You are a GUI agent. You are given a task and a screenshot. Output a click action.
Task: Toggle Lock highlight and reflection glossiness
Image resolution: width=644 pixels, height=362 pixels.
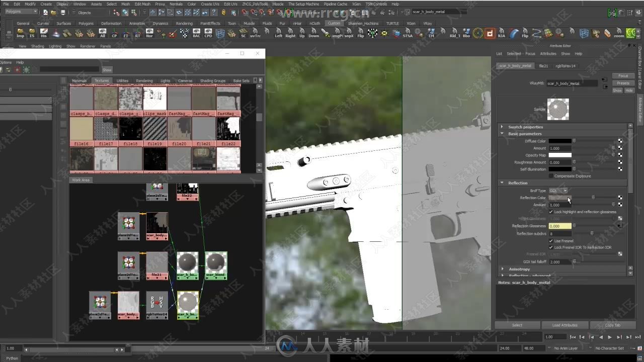click(x=551, y=212)
